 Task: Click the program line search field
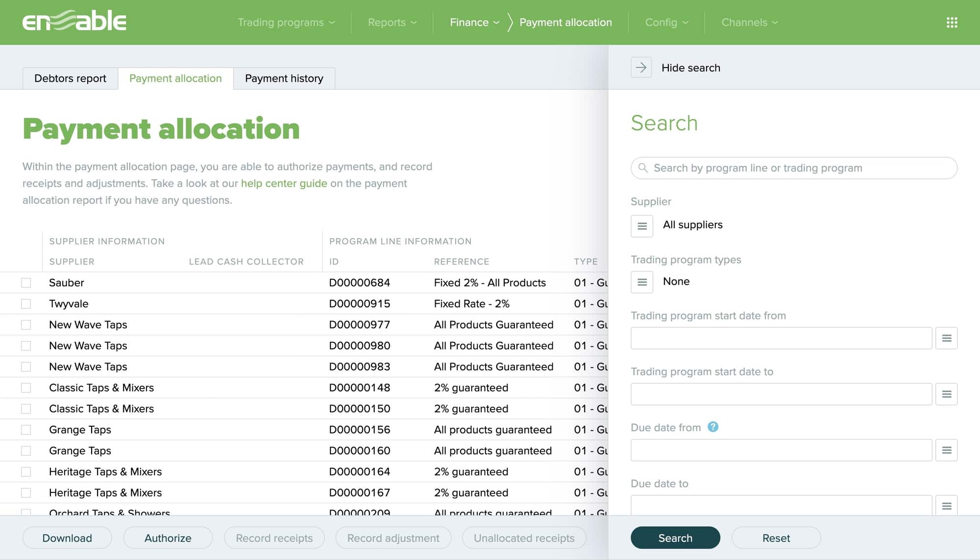[x=793, y=168]
